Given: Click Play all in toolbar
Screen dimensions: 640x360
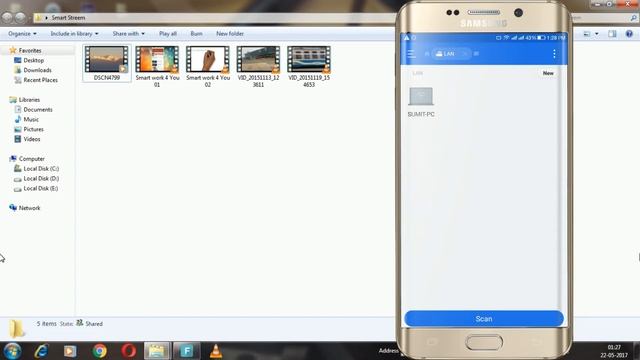Looking at the screenshot, I should pyautogui.click(x=168, y=33).
